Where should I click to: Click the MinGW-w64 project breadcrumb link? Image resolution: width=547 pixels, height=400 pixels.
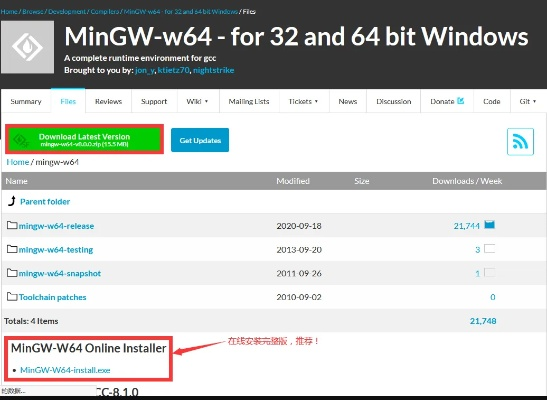[181, 12]
